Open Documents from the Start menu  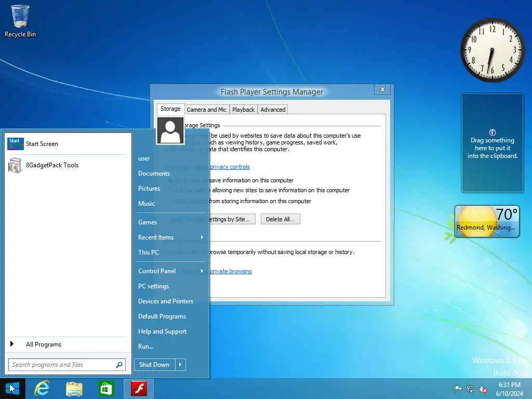(x=154, y=174)
